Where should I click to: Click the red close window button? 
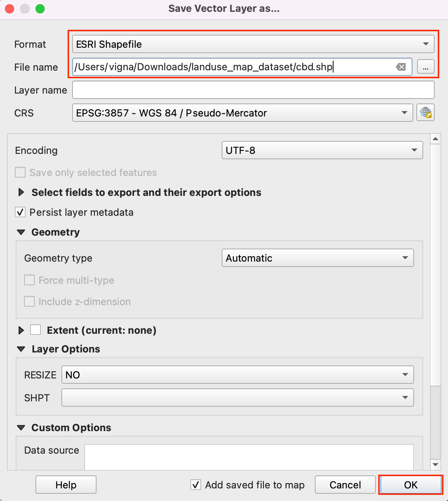coord(10,8)
